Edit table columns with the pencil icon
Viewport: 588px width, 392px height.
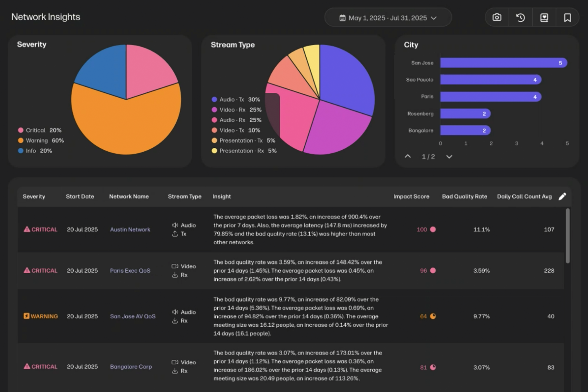pos(562,196)
